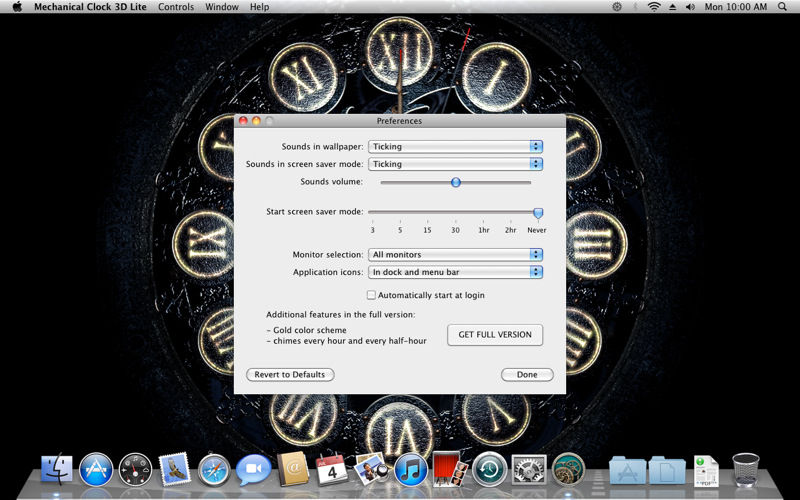This screenshot has width=800, height=500.
Task: Open the Mail stamp icon in dock
Action: [x=174, y=469]
